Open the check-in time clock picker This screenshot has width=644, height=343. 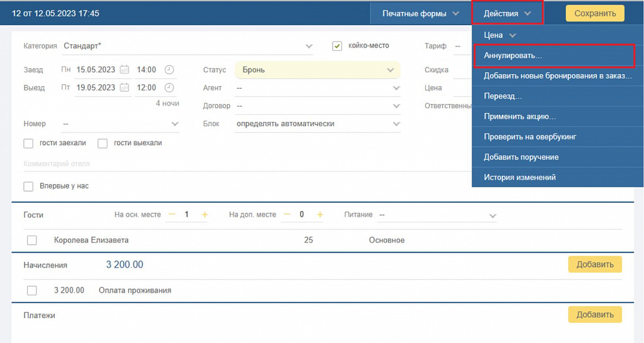[169, 70]
